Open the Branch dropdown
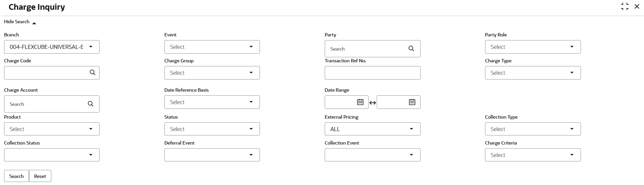This screenshot has height=185, width=644. [52, 47]
